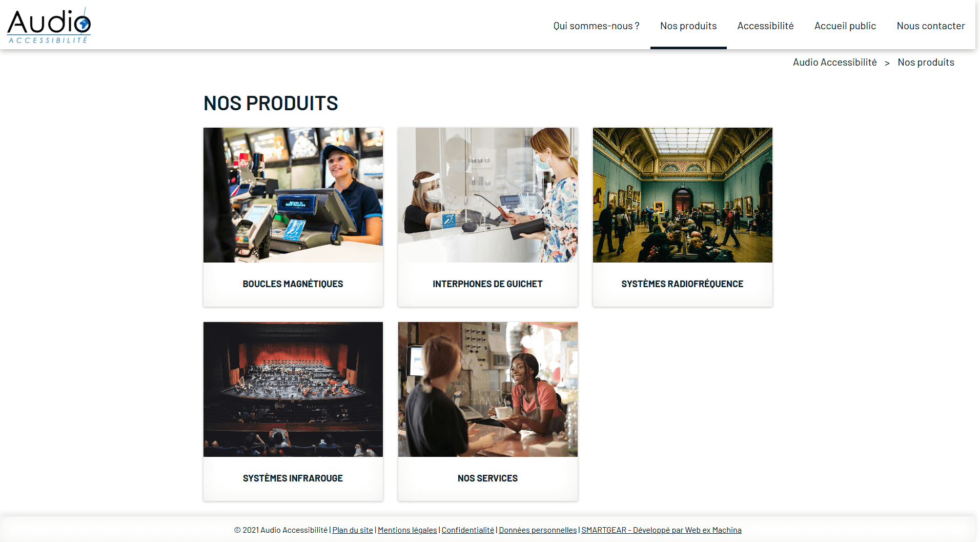Open the Interphones de guichet counter image

(488, 195)
